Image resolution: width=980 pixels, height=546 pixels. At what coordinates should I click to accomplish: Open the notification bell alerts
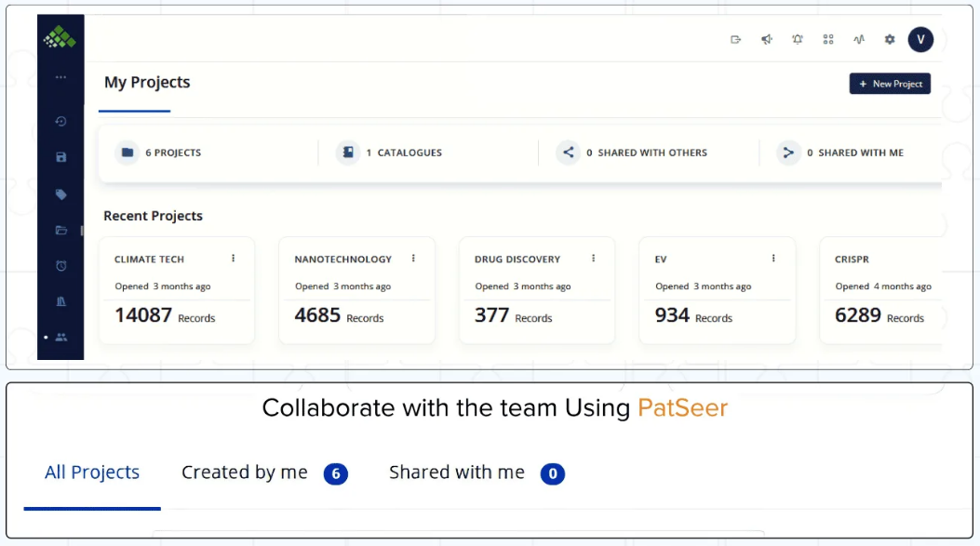click(798, 39)
